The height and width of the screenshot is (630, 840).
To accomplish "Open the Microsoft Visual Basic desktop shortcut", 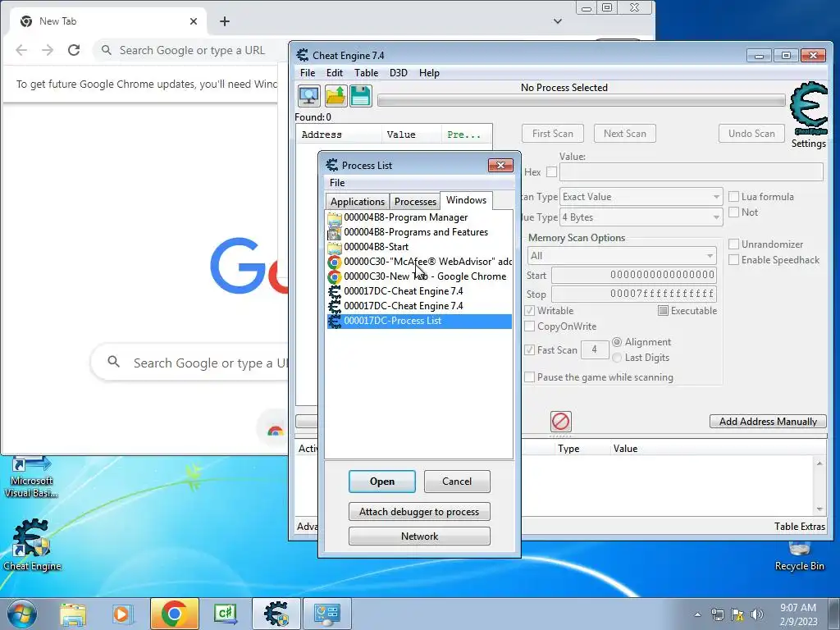I will (31, 477).
